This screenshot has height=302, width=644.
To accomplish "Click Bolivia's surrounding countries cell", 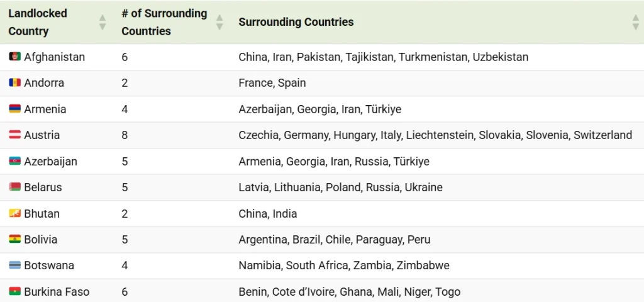I will coord(335,240).
